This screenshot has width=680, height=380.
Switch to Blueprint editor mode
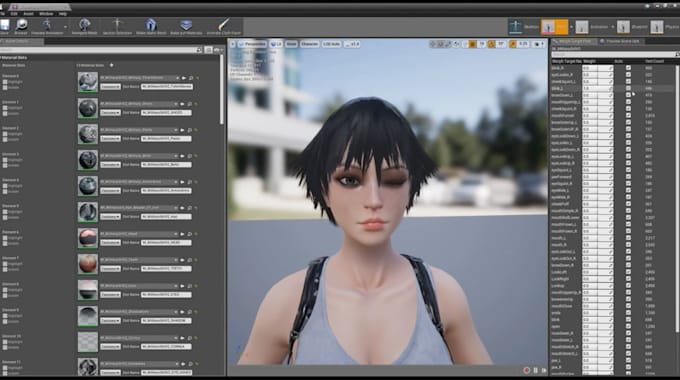(632, 26)
